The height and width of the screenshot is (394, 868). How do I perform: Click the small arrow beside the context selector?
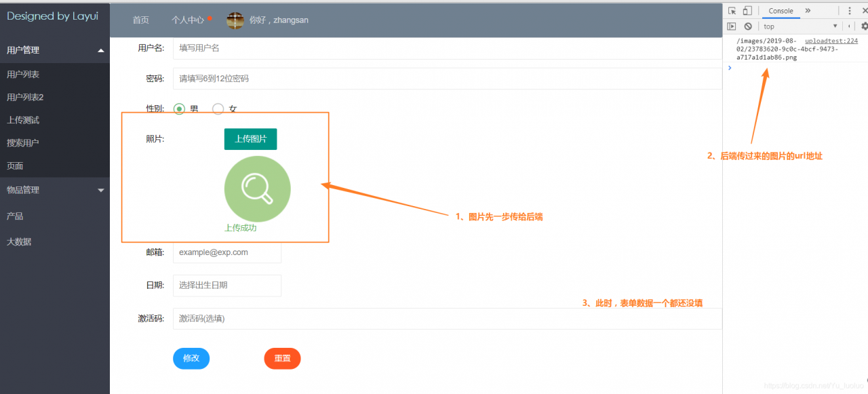pos(850,26)
